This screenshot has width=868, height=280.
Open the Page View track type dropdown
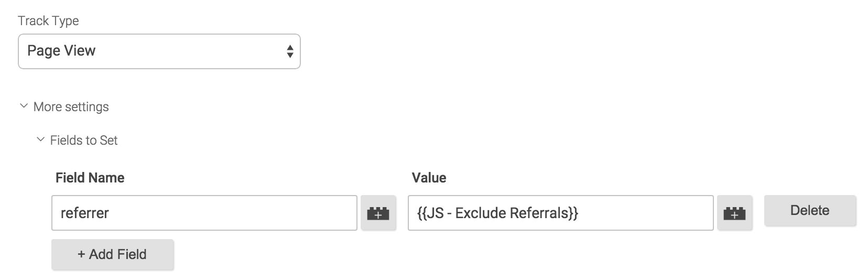[159, 51]
